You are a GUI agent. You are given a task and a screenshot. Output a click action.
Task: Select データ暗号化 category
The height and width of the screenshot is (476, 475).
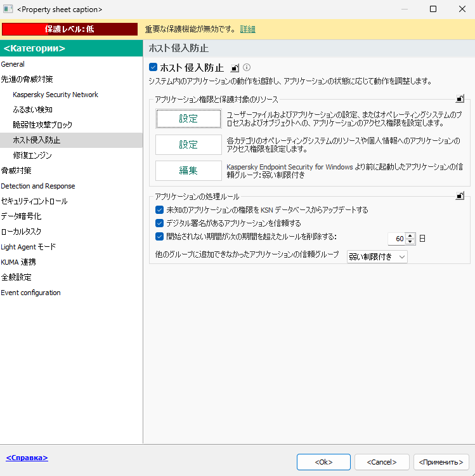pyautogui.click(x=71, y=216)
